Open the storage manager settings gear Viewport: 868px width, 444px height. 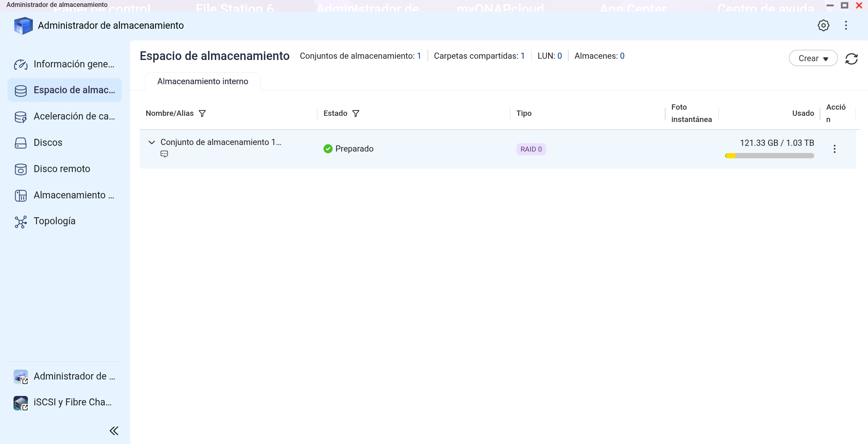tap(823, 25)
